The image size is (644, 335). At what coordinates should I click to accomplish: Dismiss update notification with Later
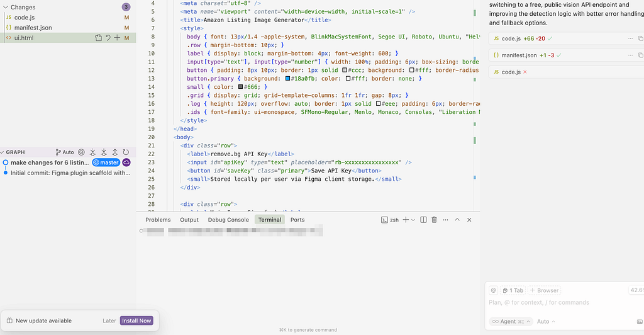click(x=109, y=321)
